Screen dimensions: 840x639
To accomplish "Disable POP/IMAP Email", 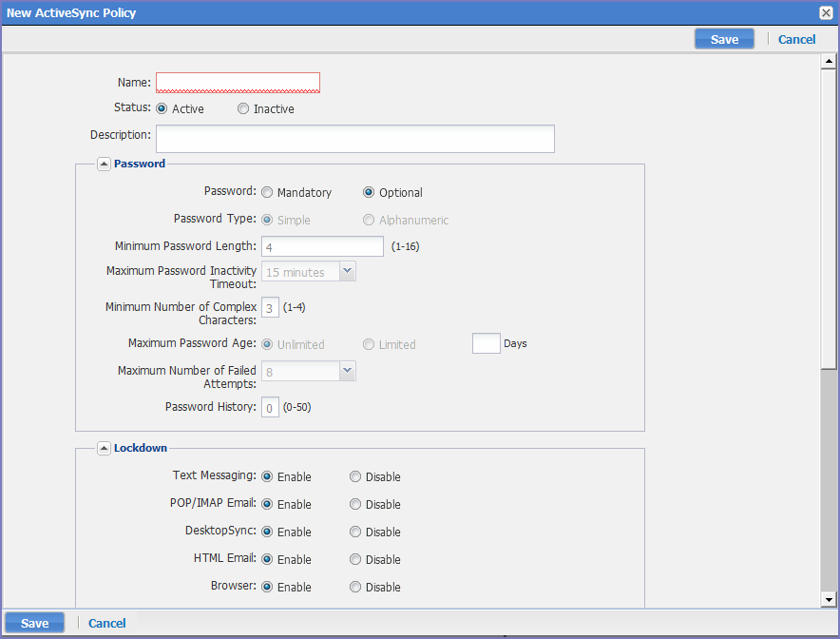I will point(355,504).
